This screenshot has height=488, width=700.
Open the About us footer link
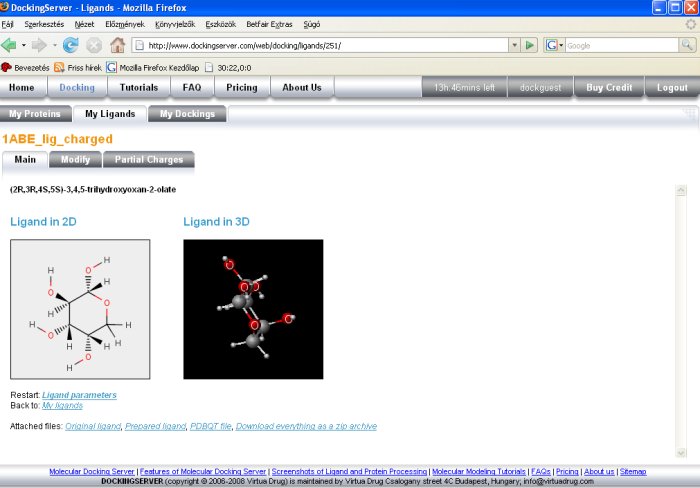pyautogui.click(x=599, y=471)
